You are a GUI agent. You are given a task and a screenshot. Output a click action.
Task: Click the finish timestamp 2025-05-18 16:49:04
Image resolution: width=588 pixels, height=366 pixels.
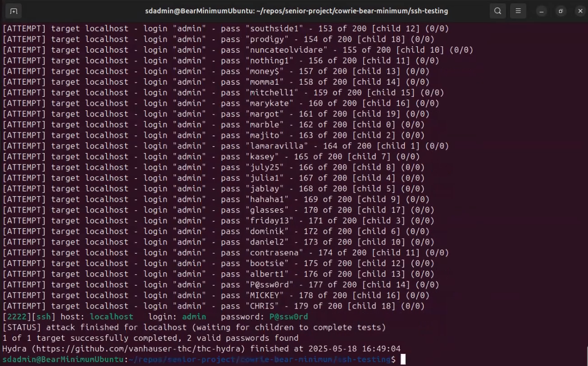click(x=355, y=348)
